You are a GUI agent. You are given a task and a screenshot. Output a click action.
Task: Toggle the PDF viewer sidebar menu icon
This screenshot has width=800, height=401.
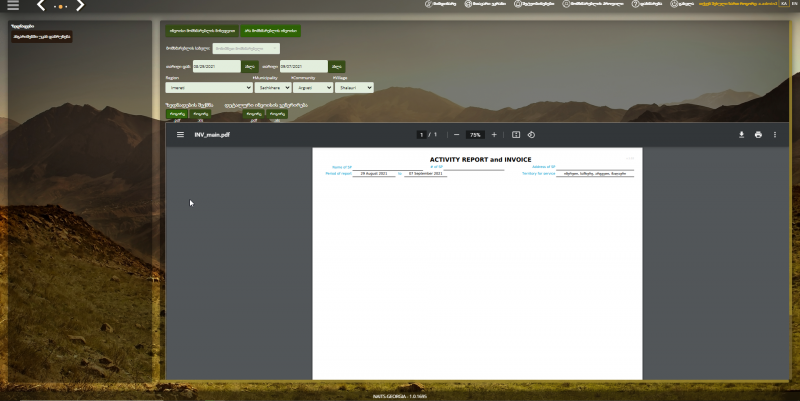coord(180,135)
